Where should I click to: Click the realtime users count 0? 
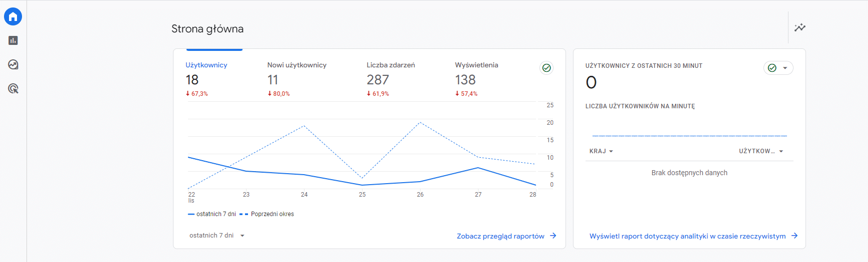tap(591, 82)
